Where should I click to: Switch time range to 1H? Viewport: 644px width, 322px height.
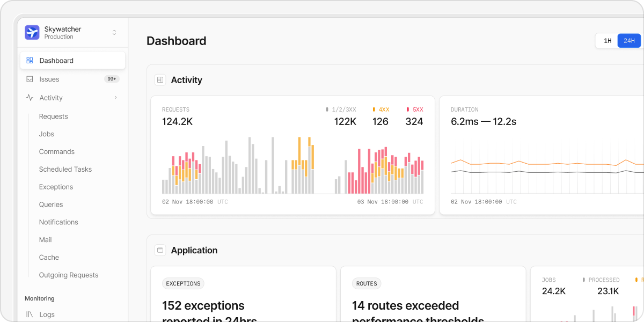(x=608, y=41)
